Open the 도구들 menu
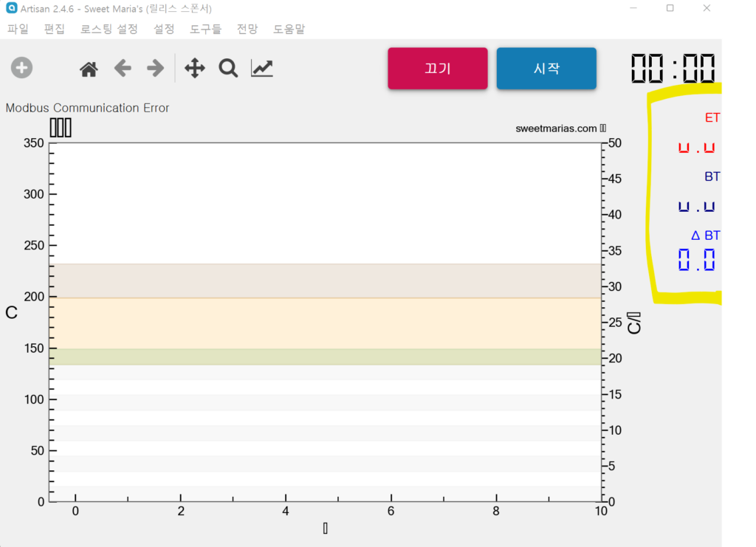The height and width of the screenshot is (547, 756). (205, 30)
